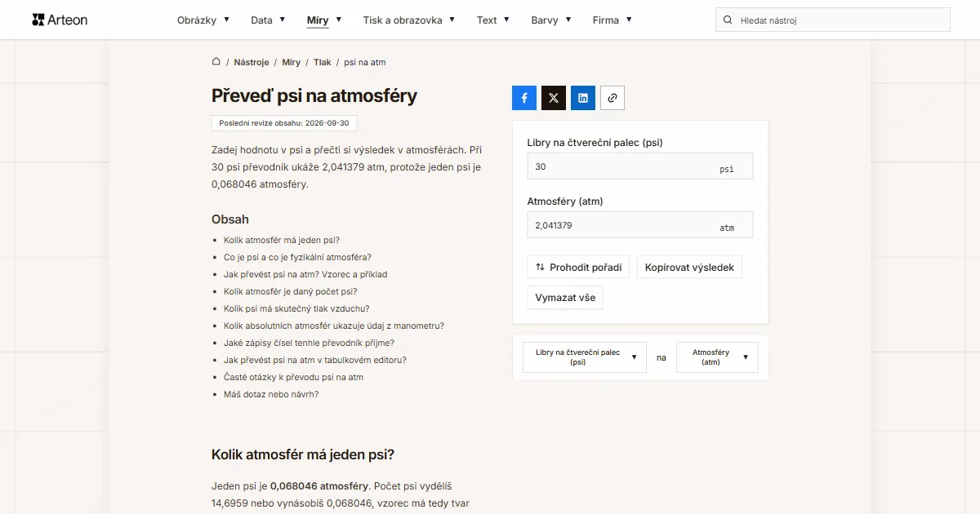980x514 pixels.
Task: Open 'Máš dotaz nebo návrh?' link
Action: pyautogui.click(x=271, y=394)
